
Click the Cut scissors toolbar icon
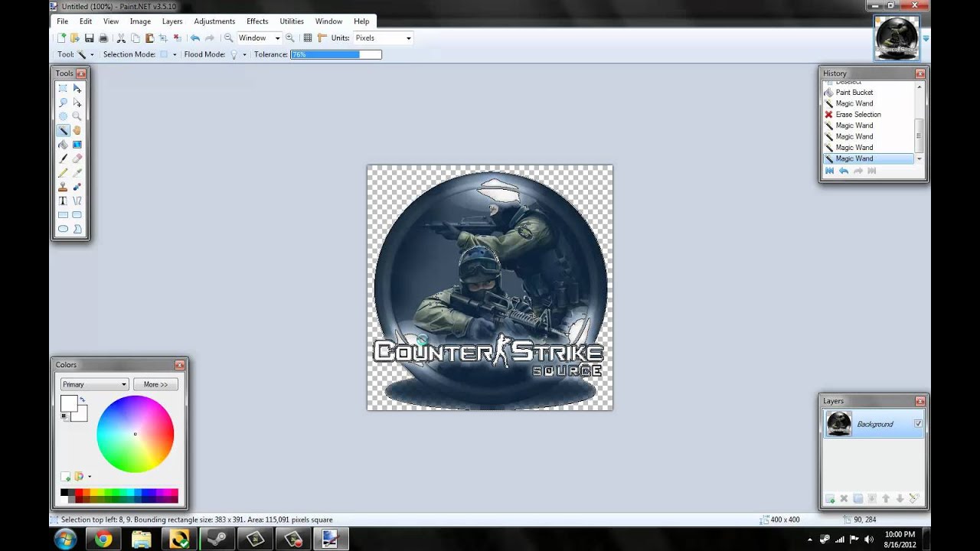(x=121, y=38)
